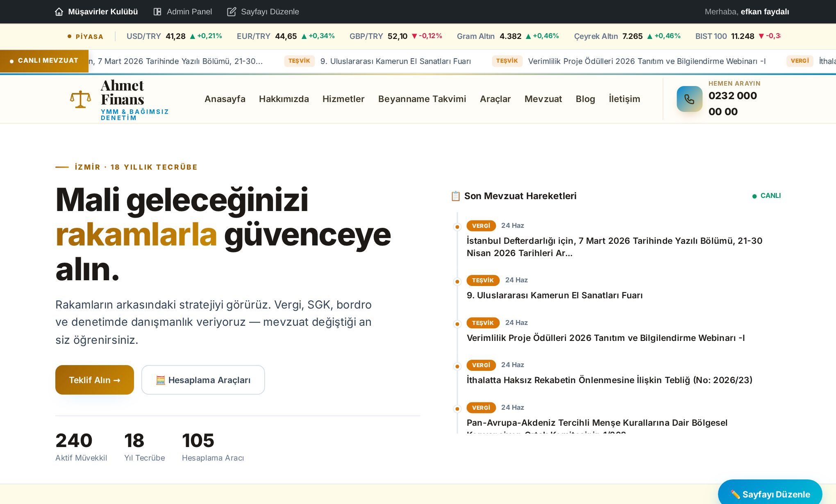Open Pan-Avrupa-Akdeniz Tercihli Menşe Kuralları item
This screenshot has width=836, height=504.
point(597,426)
